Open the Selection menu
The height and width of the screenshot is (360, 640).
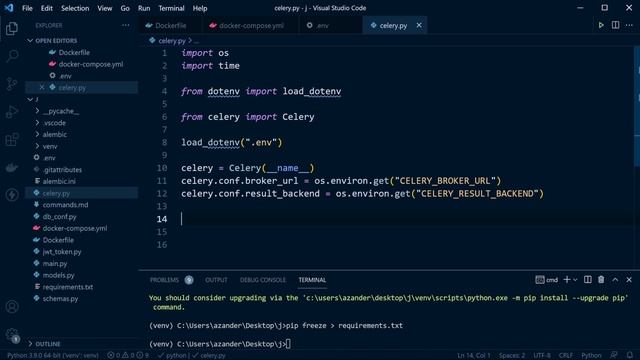(x=75, y=8)
